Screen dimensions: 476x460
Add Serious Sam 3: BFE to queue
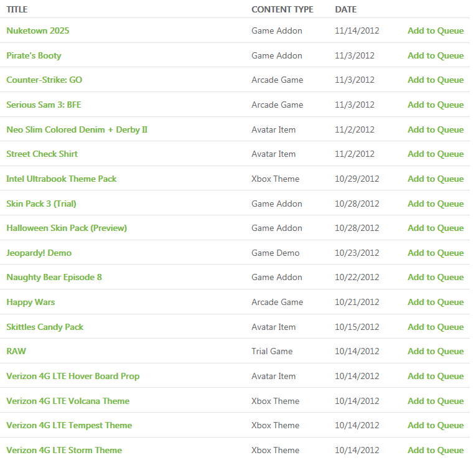(x=436, y=105)
